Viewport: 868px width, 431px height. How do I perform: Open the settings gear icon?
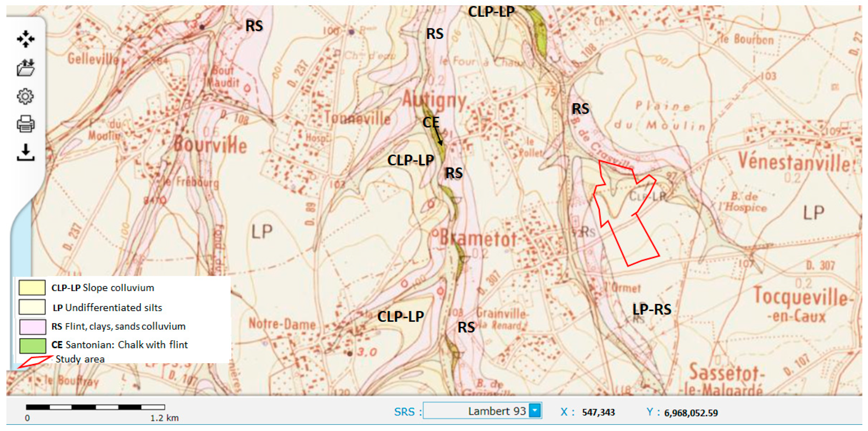click(25, 97)
